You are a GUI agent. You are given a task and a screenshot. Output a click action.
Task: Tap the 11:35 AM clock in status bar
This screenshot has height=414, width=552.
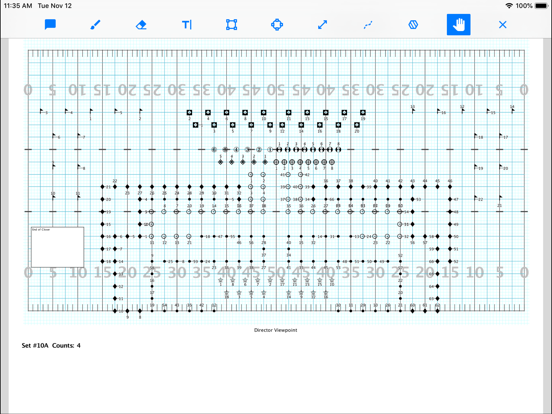tap(18, 6)
